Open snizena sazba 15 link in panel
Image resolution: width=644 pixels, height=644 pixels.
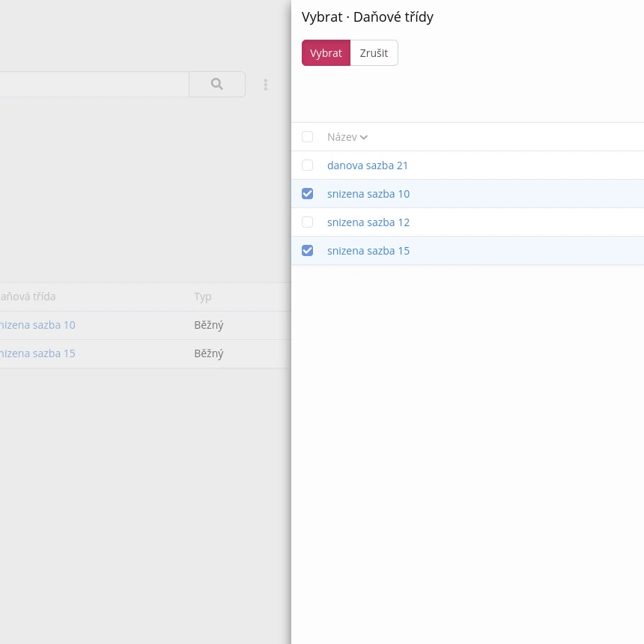click(368, 251)
